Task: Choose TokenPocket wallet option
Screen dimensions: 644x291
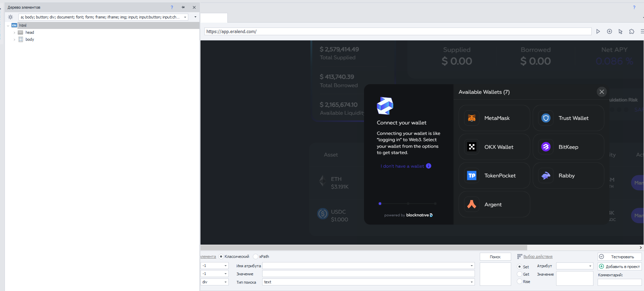Action: 494,176
